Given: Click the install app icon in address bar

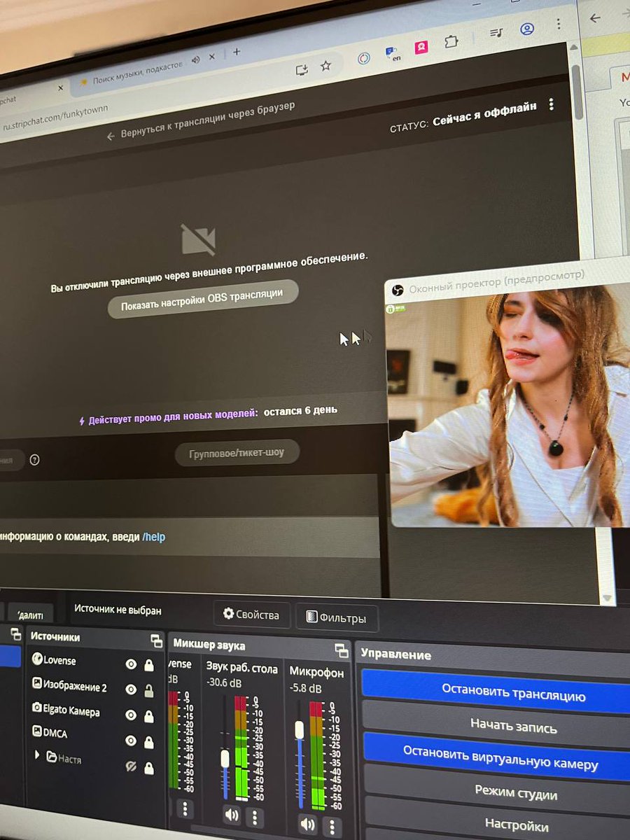Looking at the screenshot, I should pos(302,69).
